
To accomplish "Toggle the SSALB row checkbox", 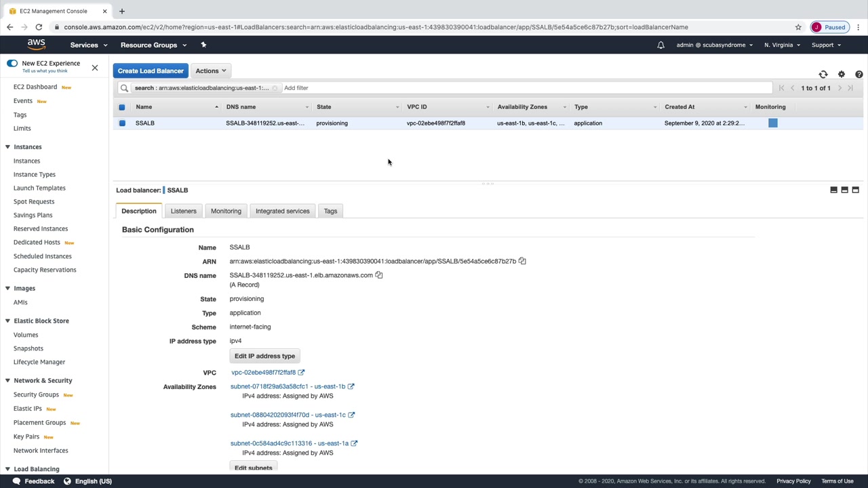I will pos(122,123).
